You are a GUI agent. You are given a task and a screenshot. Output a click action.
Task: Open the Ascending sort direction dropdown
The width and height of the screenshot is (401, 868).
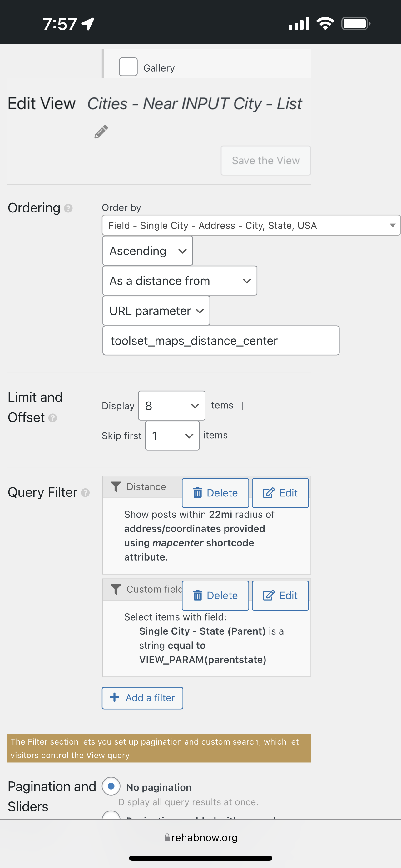pyautogui.click(x=148, y=251)
